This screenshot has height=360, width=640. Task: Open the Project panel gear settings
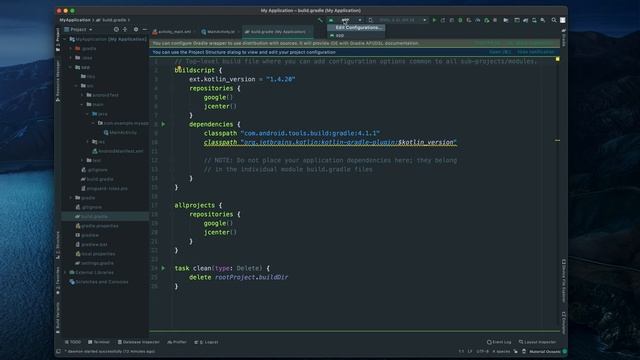pos(136,29)
